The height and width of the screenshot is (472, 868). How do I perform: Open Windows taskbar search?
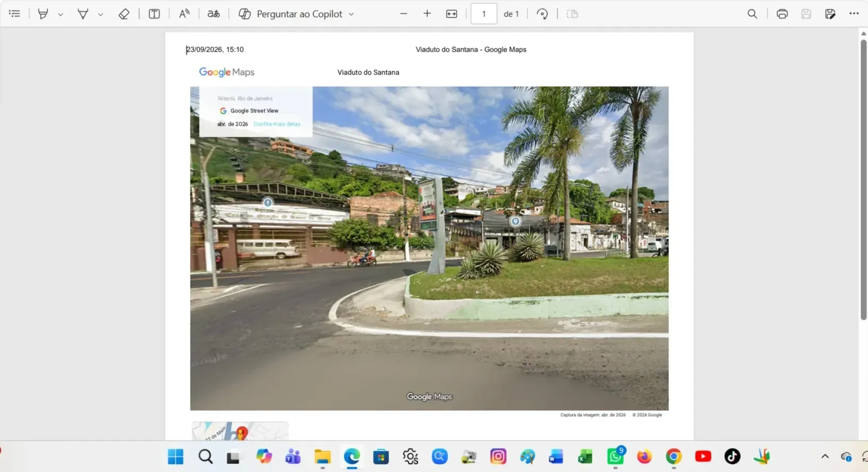[x=205, y=457]
